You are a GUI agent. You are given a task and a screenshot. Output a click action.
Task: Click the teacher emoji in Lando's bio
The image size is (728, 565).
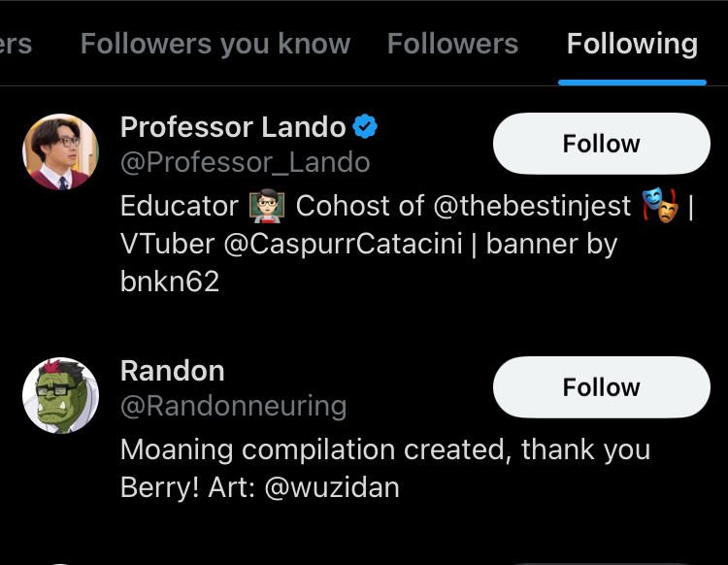tap(267, 206)
